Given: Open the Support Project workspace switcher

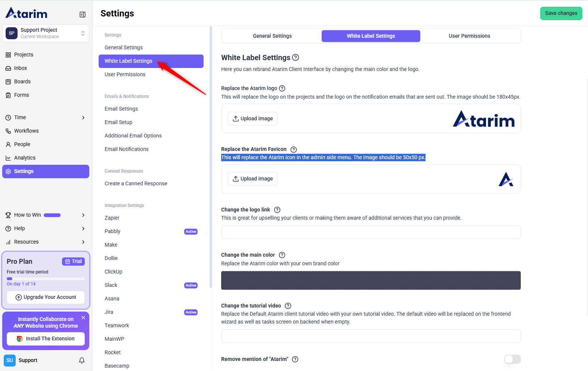Looking at the screenshot, I should pos(46,33).
